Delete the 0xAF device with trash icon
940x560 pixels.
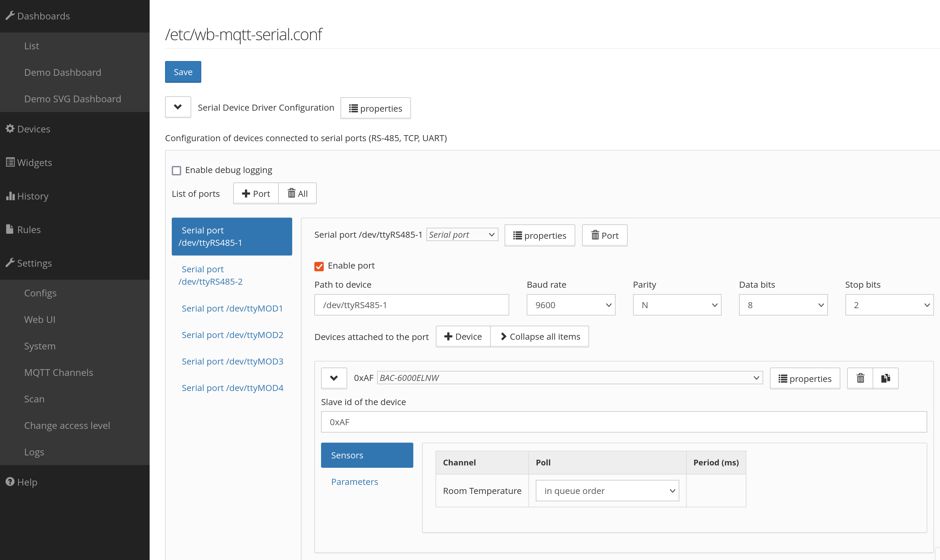860,379
